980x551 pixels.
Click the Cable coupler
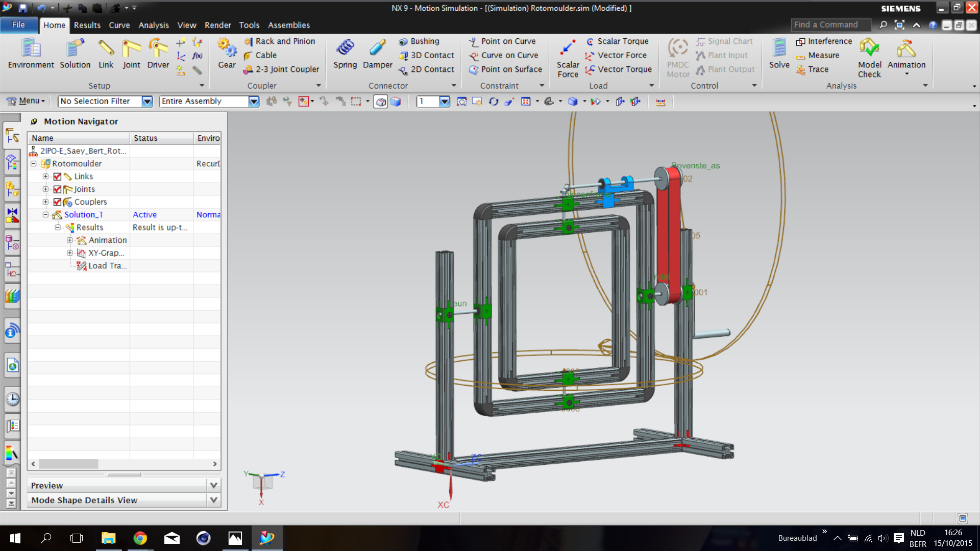[260, 55]
